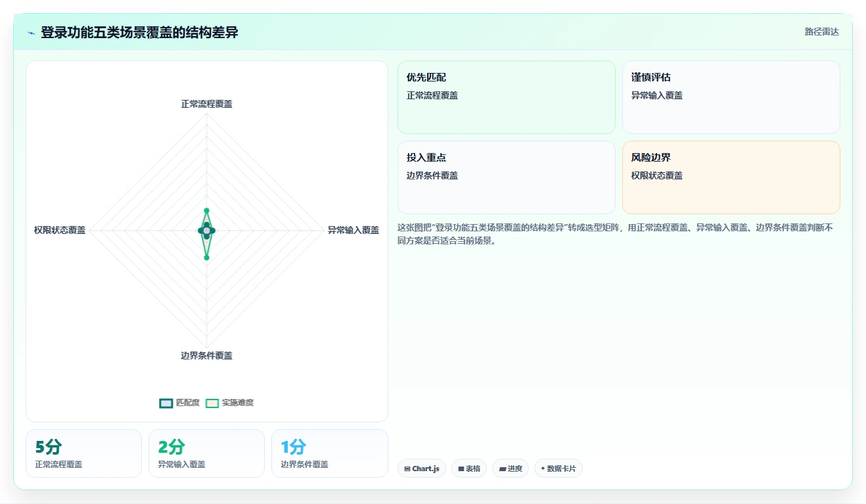Viewport: 866px width, 504px height.
Task: Click the 进度 tag icon
Action: point(503,469)
